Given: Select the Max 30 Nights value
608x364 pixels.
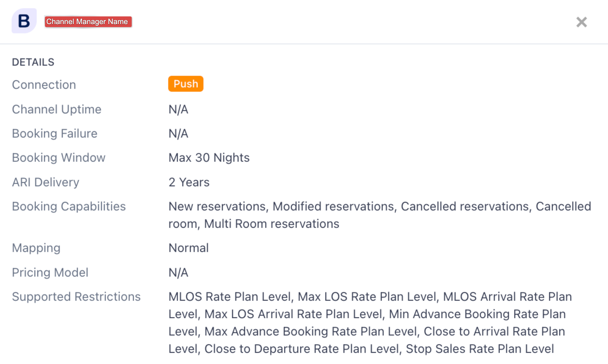Looking at the screenshot, I should (x=209, y=158).
